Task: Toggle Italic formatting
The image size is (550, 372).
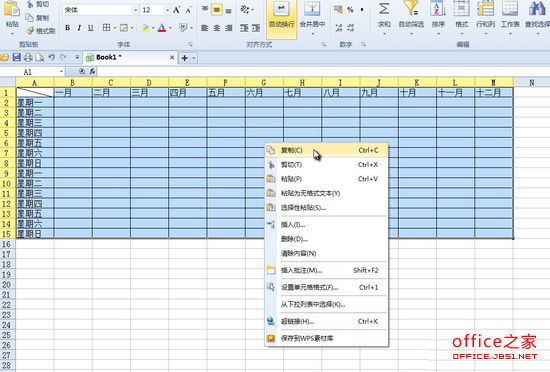Action: [x=79, y=28]
